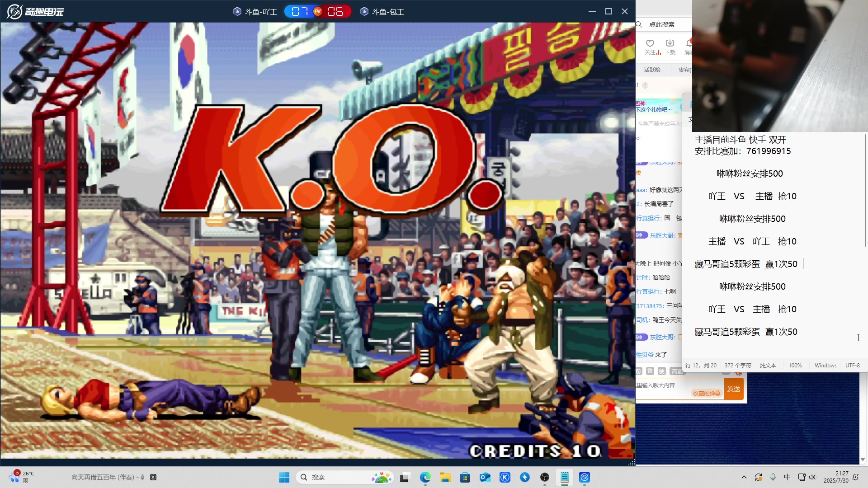This screenshot has height=488, width=868.
Task: Click the first 咻咻粉丝安排500 line
Action: [x=750, y=174]
